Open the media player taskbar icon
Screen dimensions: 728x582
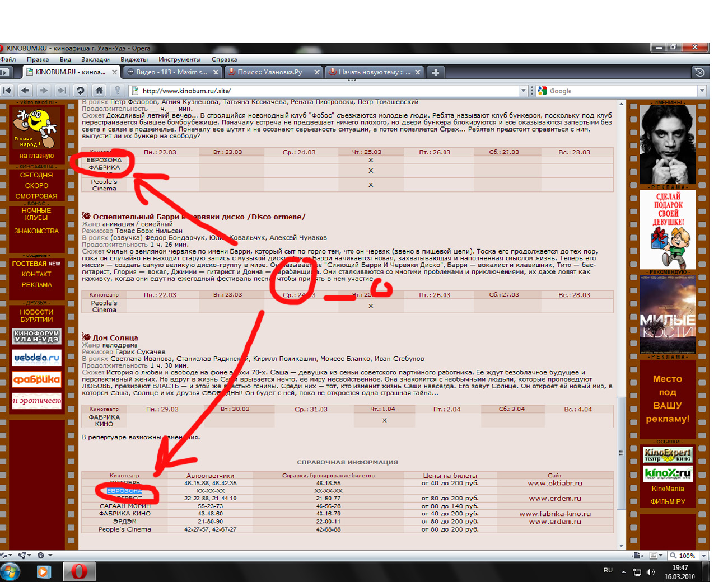pyautogui.click(x=44, y=572)
